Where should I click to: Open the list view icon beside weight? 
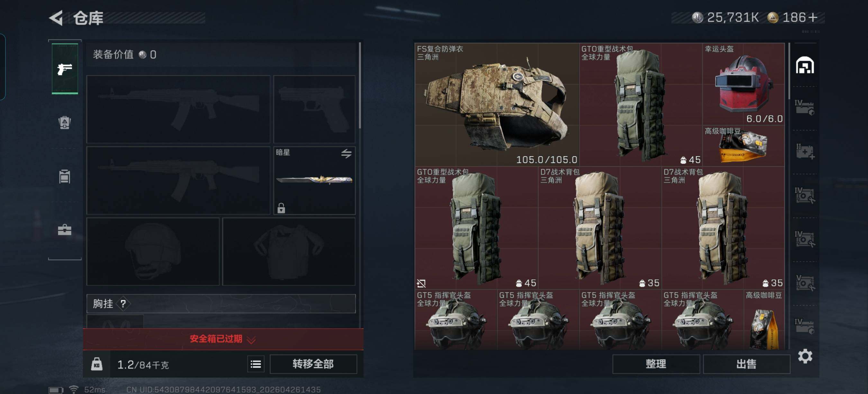pos(256,364)
